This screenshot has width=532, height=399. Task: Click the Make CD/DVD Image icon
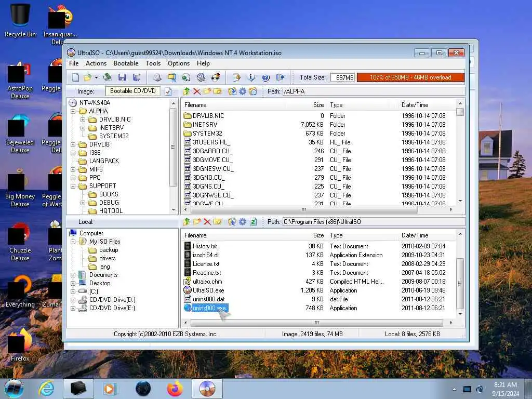[x=157, y=77]
